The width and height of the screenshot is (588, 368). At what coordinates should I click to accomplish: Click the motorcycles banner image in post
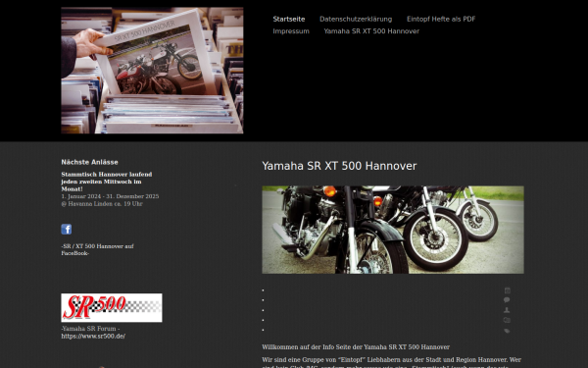[x=393, y=230]
